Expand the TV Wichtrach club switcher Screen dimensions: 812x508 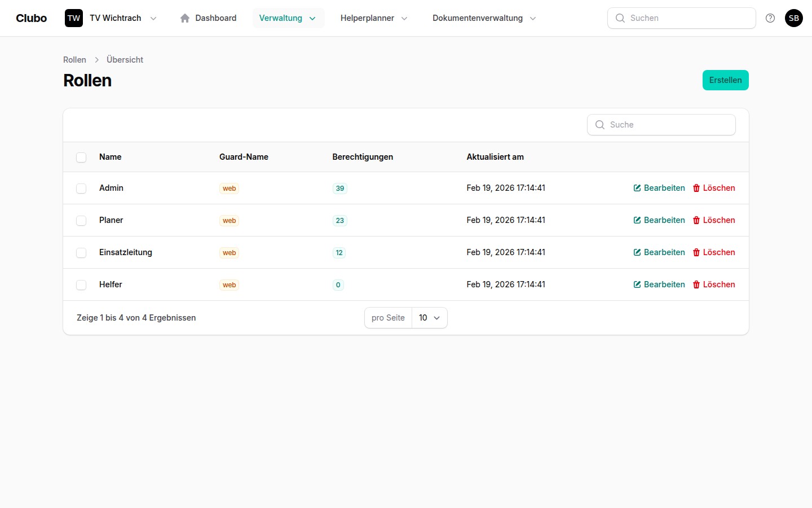(123, 18)
